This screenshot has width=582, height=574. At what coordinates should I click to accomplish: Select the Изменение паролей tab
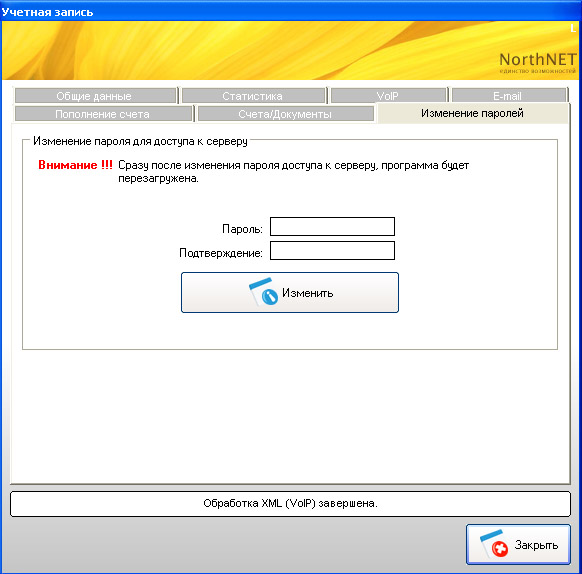tap(472, 113)
